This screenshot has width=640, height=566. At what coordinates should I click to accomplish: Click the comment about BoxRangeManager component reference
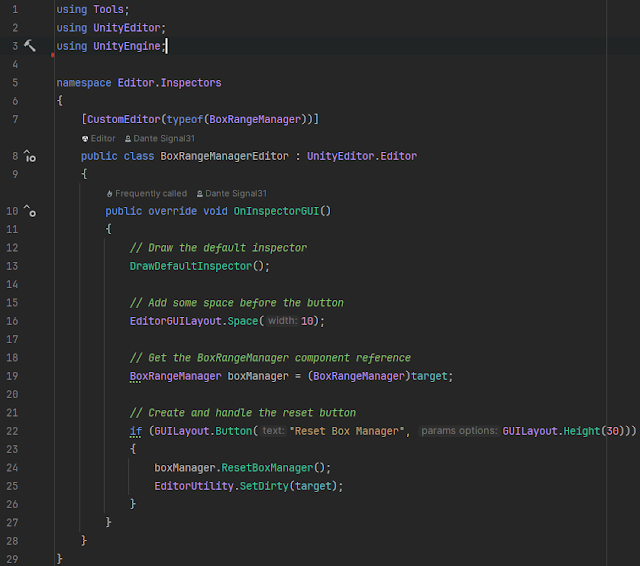[x=270, y=358]
